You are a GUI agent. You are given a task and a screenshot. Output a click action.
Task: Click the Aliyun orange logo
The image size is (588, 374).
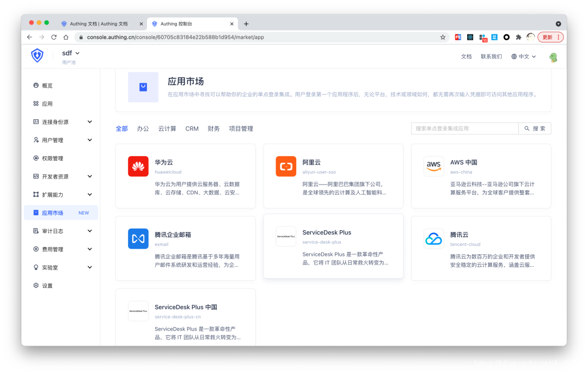[286, 166]
